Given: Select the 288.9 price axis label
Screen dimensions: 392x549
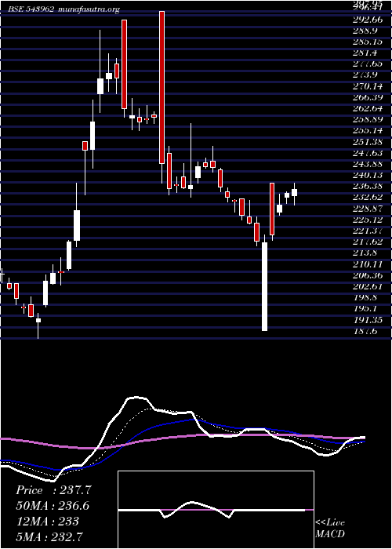Looking at the screenshot, I should [365, 31].
